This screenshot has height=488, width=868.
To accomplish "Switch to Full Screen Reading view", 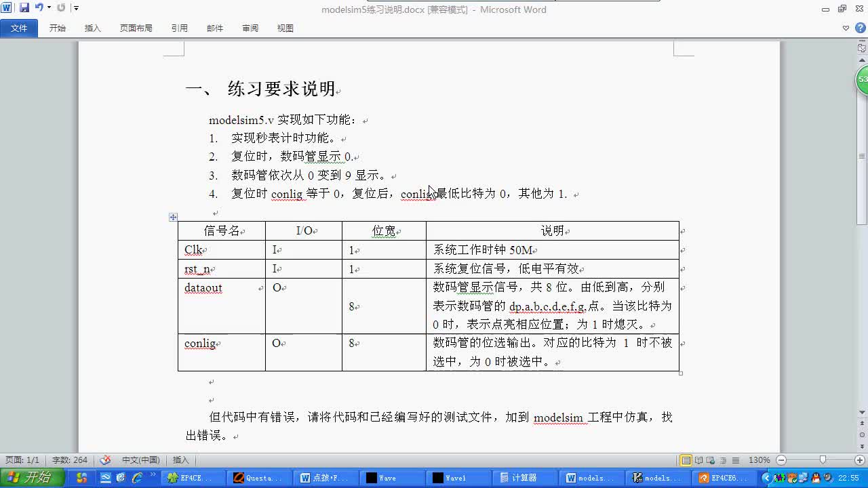I will tap(698, 460).
